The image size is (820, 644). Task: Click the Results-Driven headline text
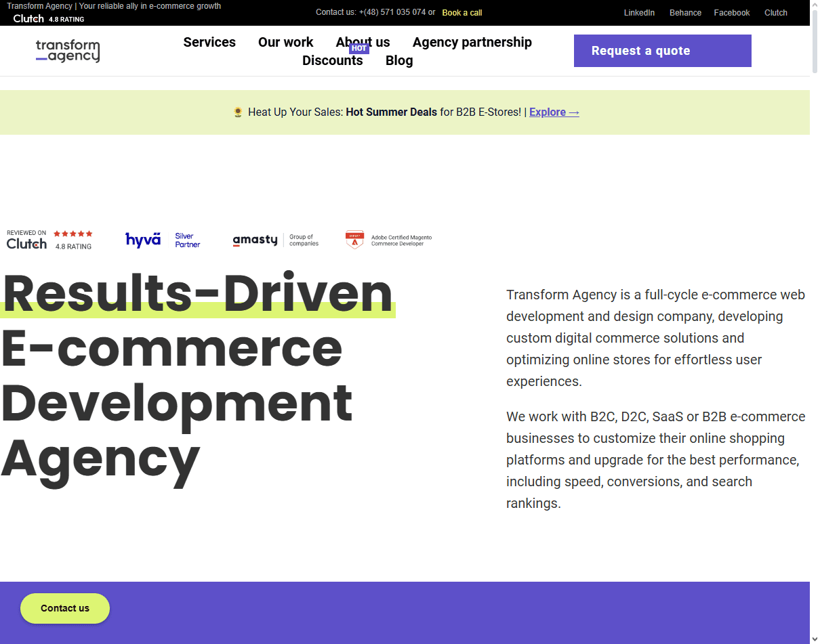click(197, 293)
